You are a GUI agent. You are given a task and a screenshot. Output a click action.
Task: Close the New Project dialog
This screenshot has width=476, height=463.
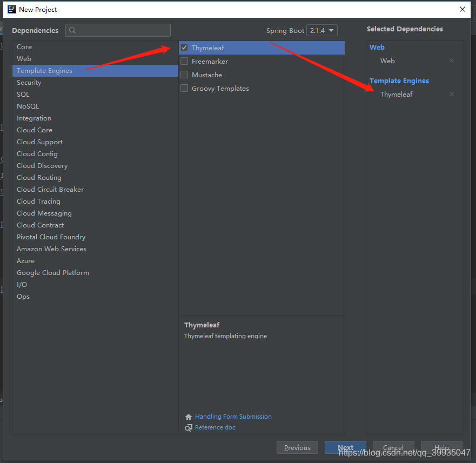tap(462, 9)
